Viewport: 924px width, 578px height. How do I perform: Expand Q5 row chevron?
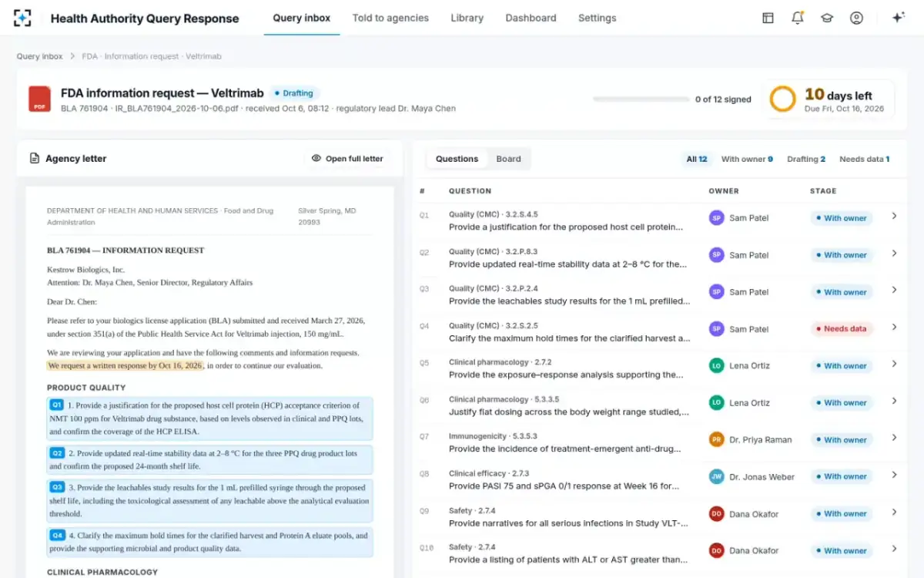(x=894, y=365)
